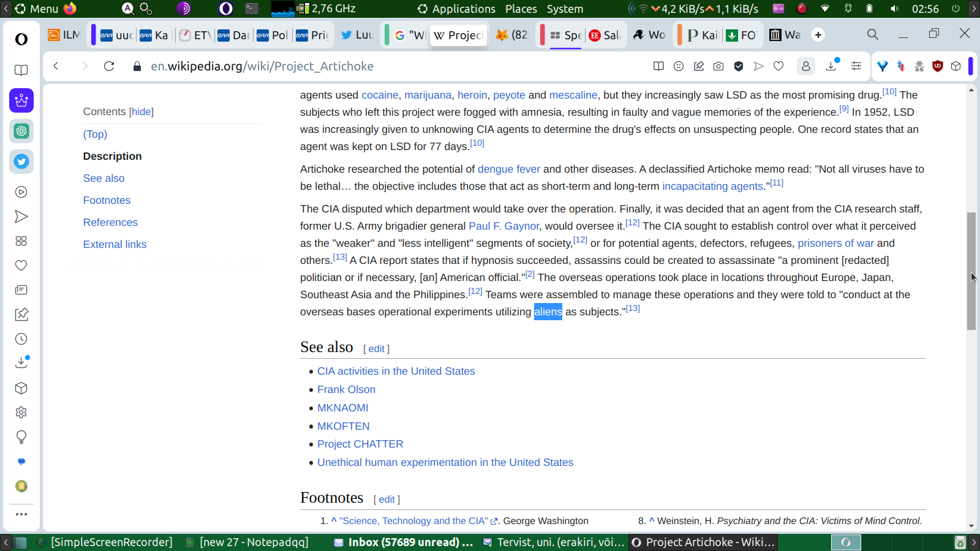Open Easy Setup sliders panel

(856, 66)
